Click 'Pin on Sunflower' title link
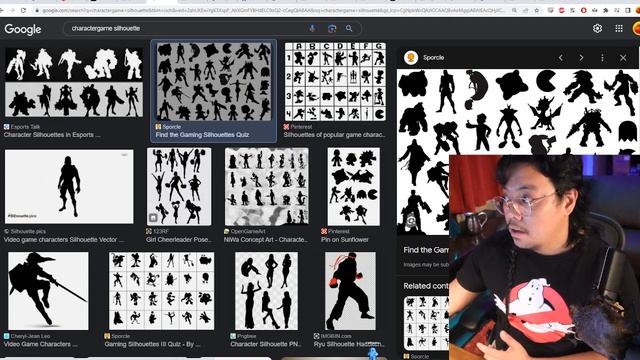The image size is (640, 360). click(x=344, y=240)
